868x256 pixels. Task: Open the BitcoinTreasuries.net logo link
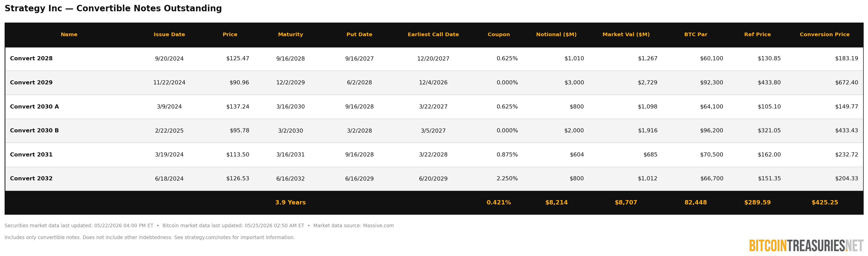(806, 245)
